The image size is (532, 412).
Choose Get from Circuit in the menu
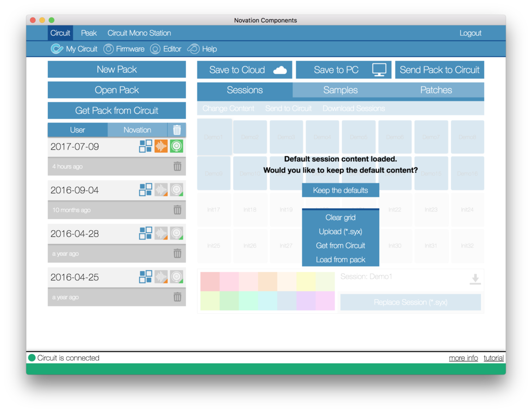pyautogui.click(x=340, y=245)
